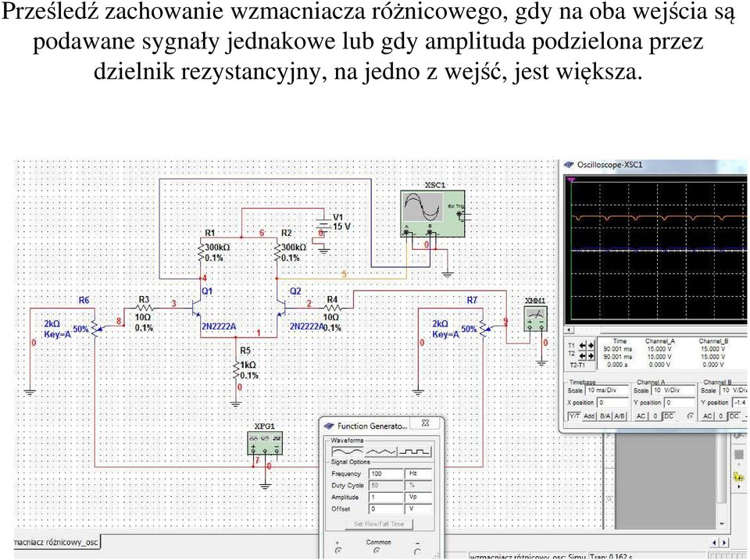Click the Amplitude value field showing 1

[x=386, y=497]
